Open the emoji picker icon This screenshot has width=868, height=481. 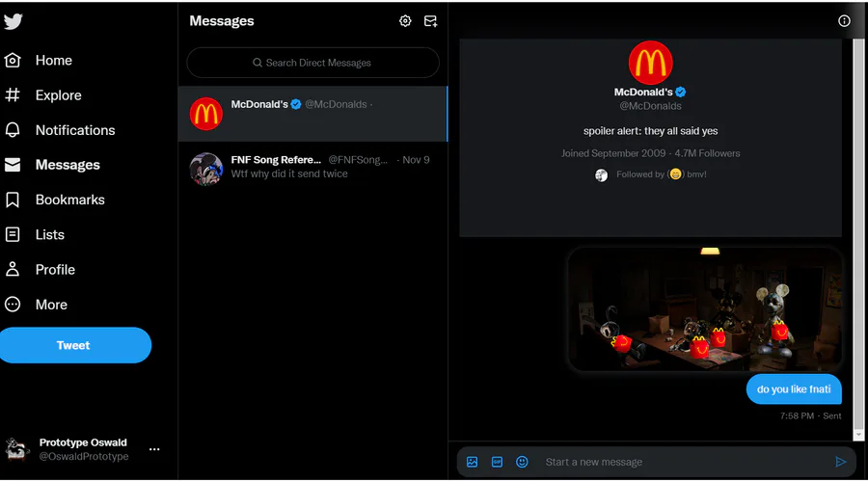coord(522,462)
